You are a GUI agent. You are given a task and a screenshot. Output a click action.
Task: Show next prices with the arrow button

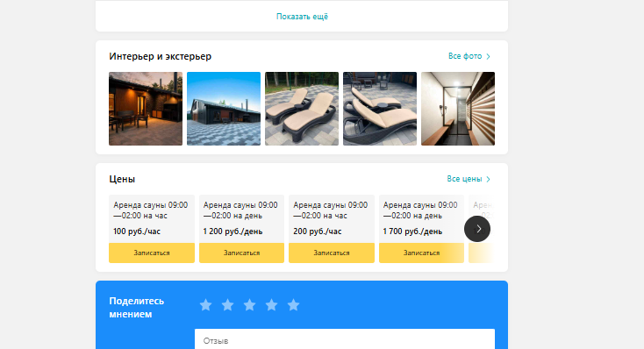tap(477, 229)
